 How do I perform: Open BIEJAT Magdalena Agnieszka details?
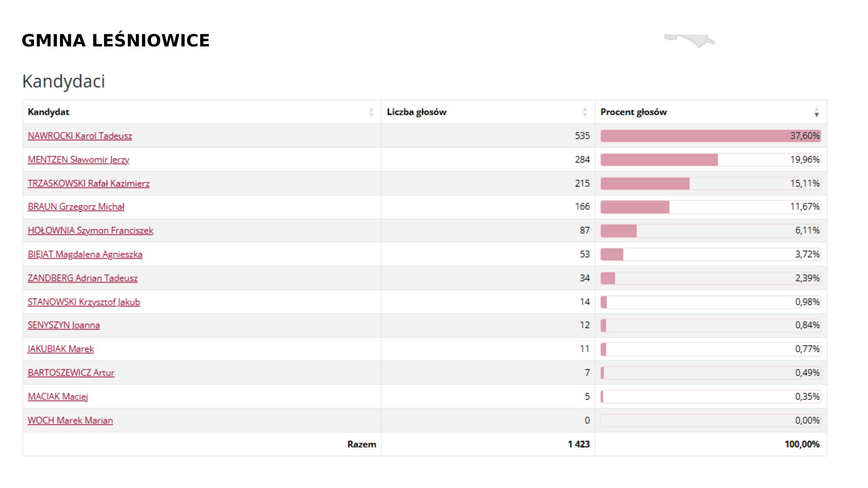[85, 254]
